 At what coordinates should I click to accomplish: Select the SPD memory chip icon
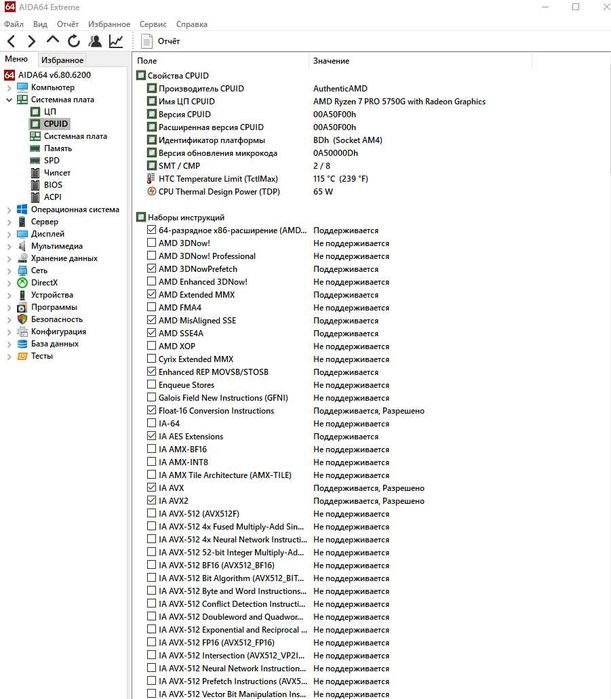point(35,160)
